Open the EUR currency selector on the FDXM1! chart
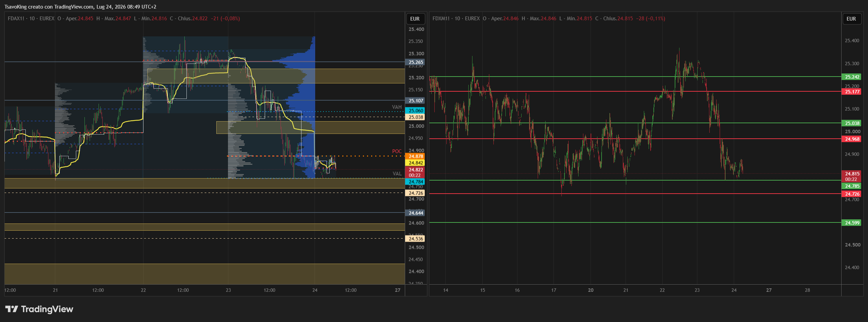The width and height of the screenshot is (868, 322). [852, 19]
